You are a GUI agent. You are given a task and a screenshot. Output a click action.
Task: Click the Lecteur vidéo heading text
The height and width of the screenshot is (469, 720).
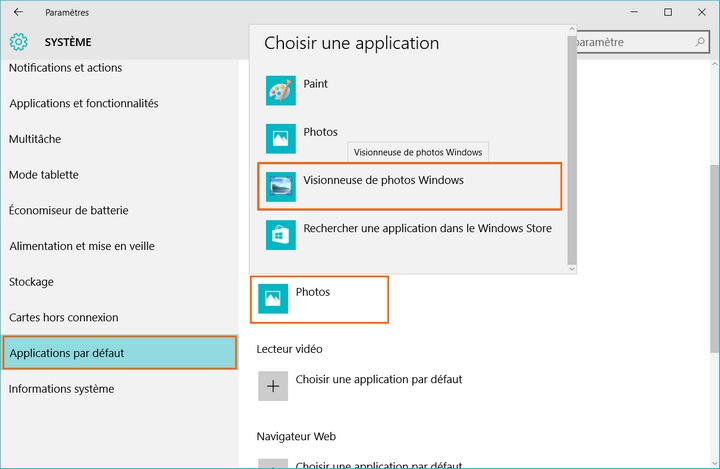click(289, 349)
